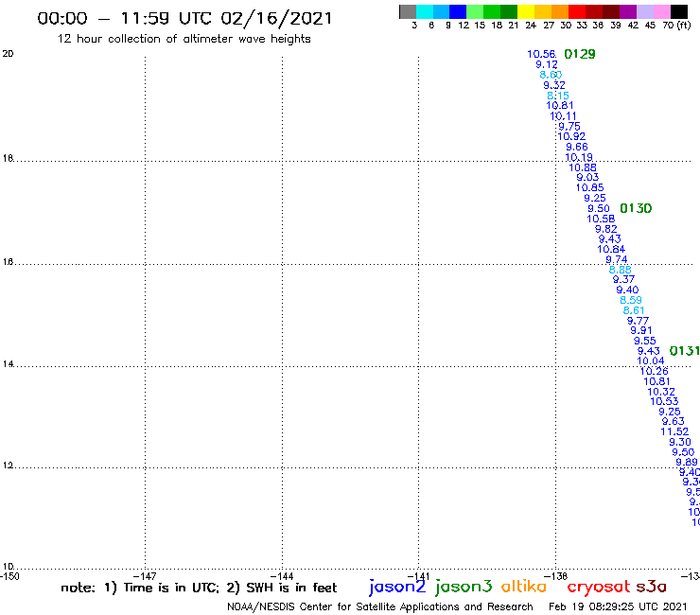Click the 10.19 reading on the gridline
Viewport: 700px width, 615px height.
pos(579,157)
